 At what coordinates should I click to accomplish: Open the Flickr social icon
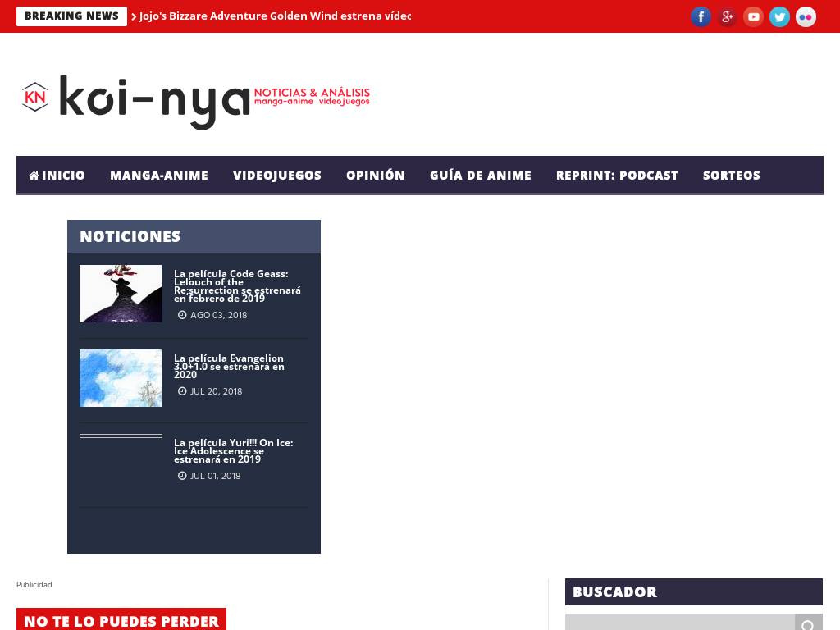pyautogui.click(x=806, y=16)
